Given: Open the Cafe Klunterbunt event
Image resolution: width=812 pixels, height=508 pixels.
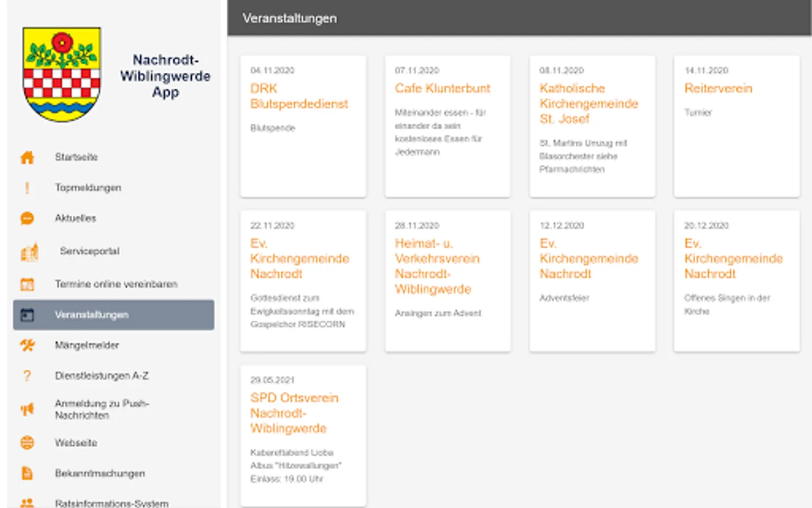Looking at the screenshot, I should pos(443,89).
